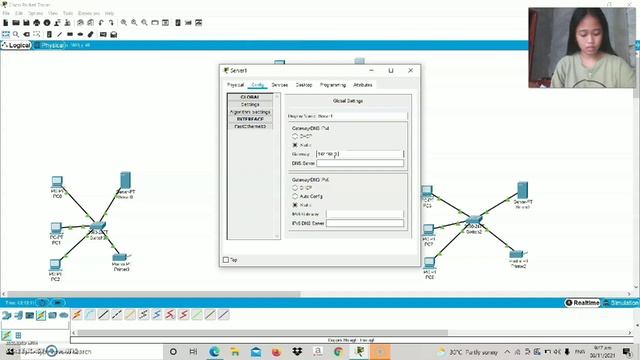Open the Config tab in Server1
Screen dimensions: 640x360
click(258, 85)
